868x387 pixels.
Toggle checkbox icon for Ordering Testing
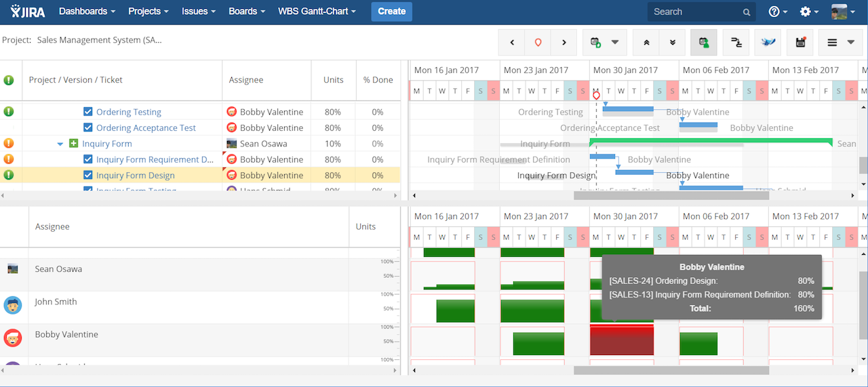tap(88, 112)
